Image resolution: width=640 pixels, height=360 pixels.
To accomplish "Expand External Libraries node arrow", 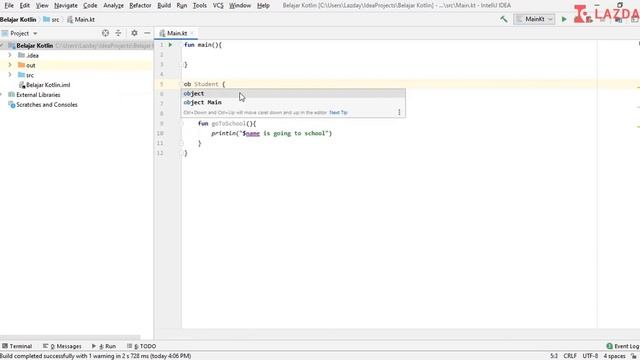I will click(2, 95).
